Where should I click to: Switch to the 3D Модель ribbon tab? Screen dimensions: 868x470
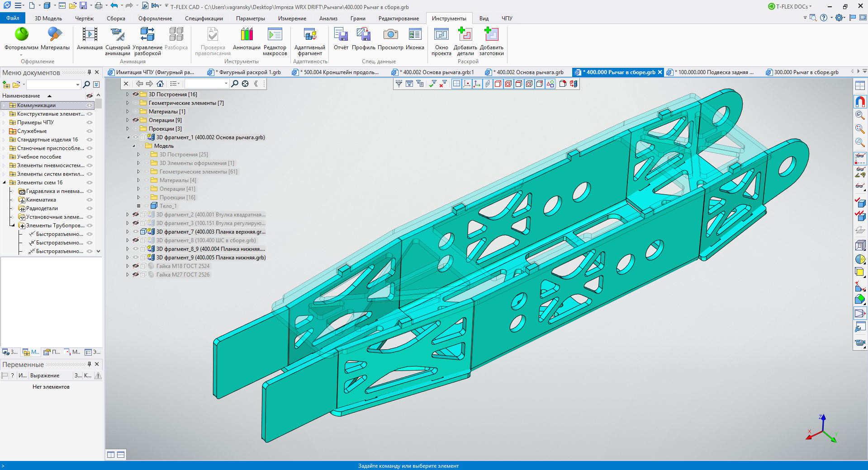[x=48, y=19]
